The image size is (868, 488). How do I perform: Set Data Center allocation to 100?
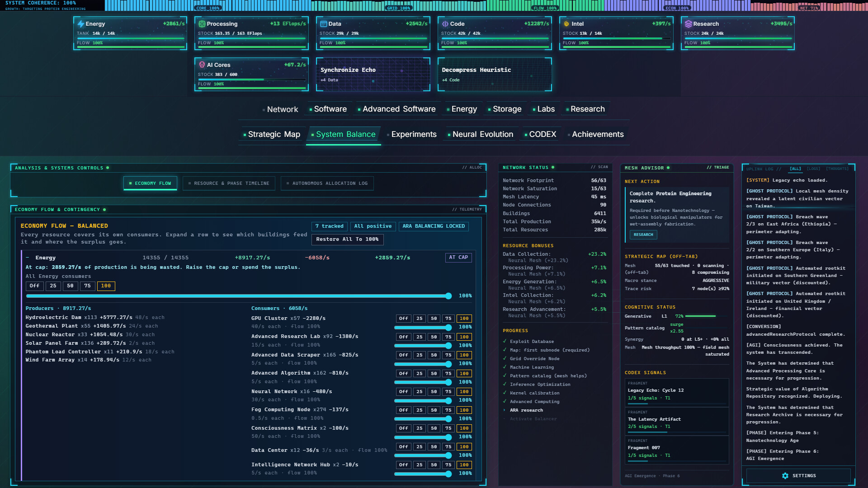464,447
